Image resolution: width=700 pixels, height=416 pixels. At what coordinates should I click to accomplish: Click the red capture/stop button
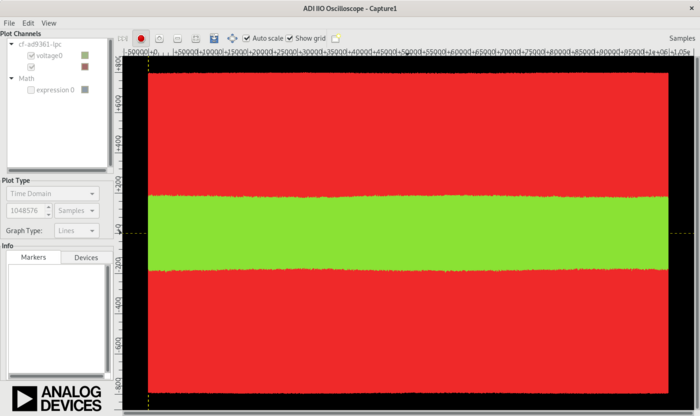point(141,39)
